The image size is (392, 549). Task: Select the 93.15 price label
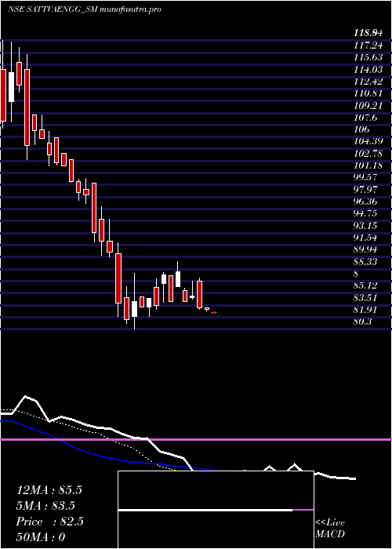click(365, 226)
